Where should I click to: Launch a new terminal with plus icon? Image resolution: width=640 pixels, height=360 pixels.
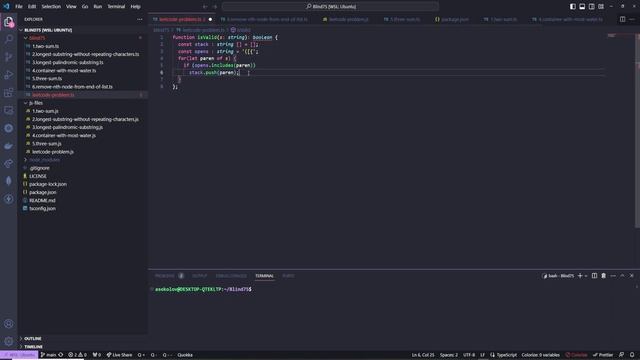580,276
